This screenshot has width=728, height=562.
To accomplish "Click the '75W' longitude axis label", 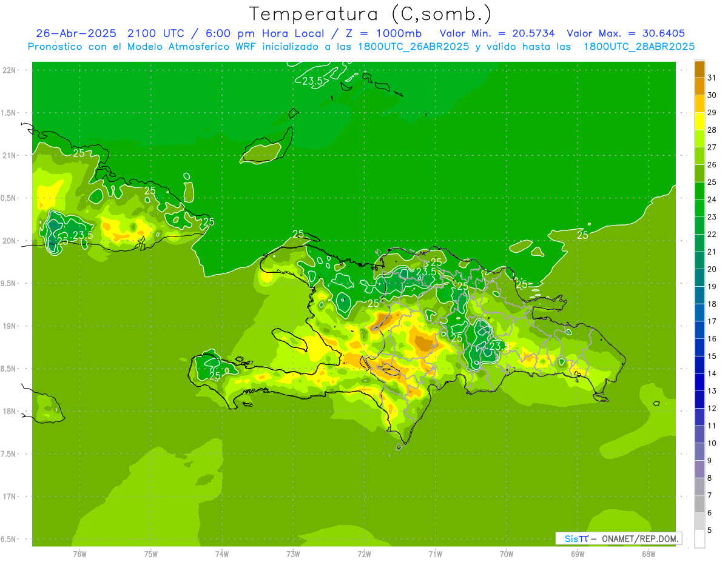I will pyautogui.click(x=150, y=554).
